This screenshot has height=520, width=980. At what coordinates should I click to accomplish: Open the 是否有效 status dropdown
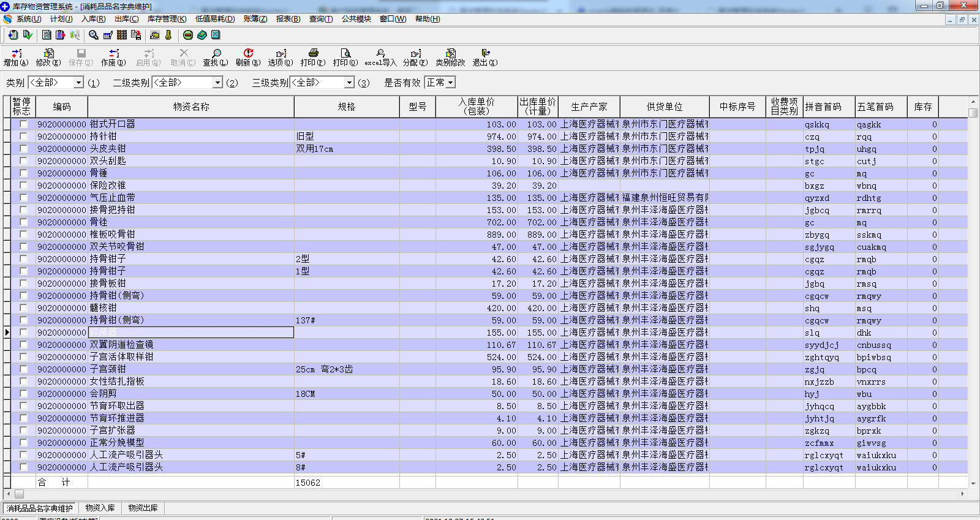(451, 83)
